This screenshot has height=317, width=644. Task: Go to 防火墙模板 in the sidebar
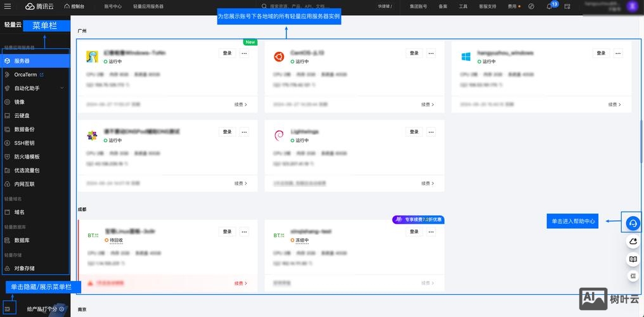27,157
